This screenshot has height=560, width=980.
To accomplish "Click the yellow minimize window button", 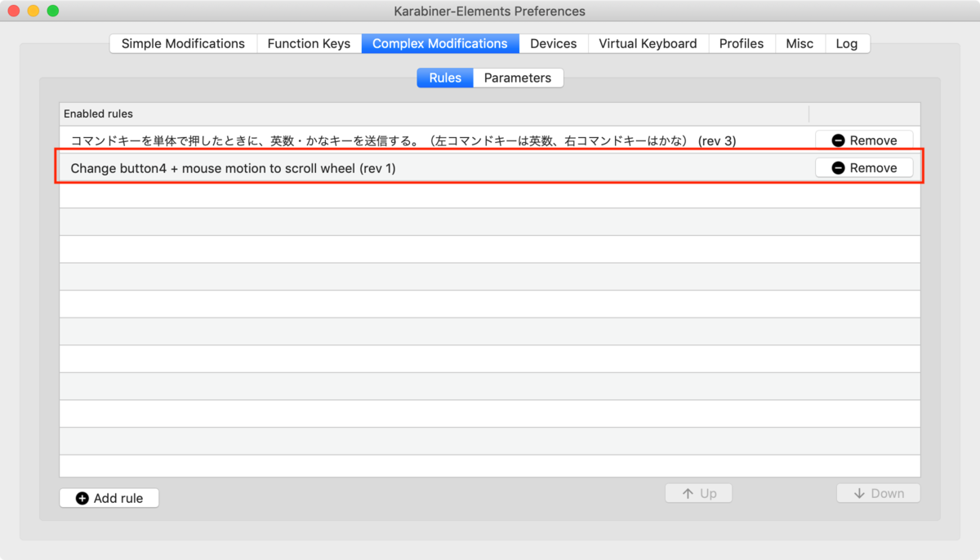I will pyautogui.click(x=33, y=11).
